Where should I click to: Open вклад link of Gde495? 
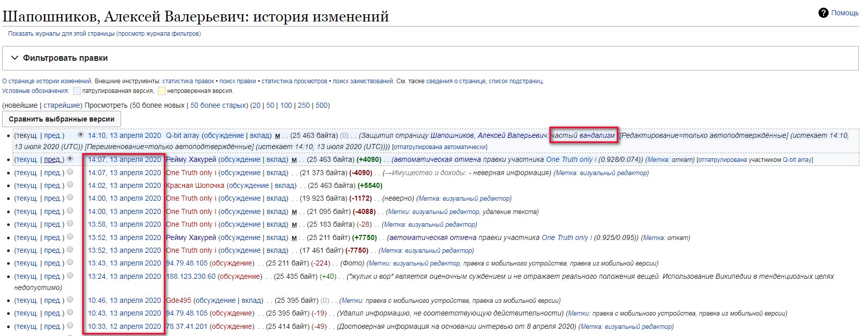coord(251,300)
